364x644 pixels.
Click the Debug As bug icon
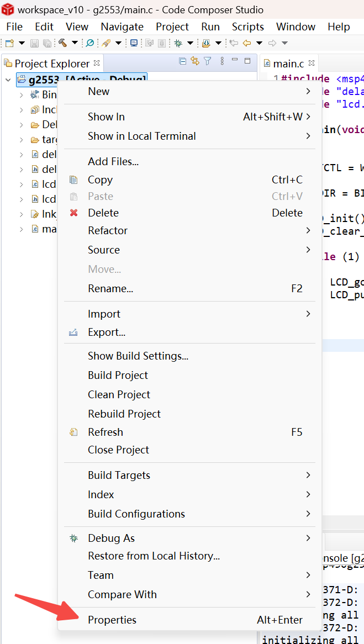(x=73, y=538)
